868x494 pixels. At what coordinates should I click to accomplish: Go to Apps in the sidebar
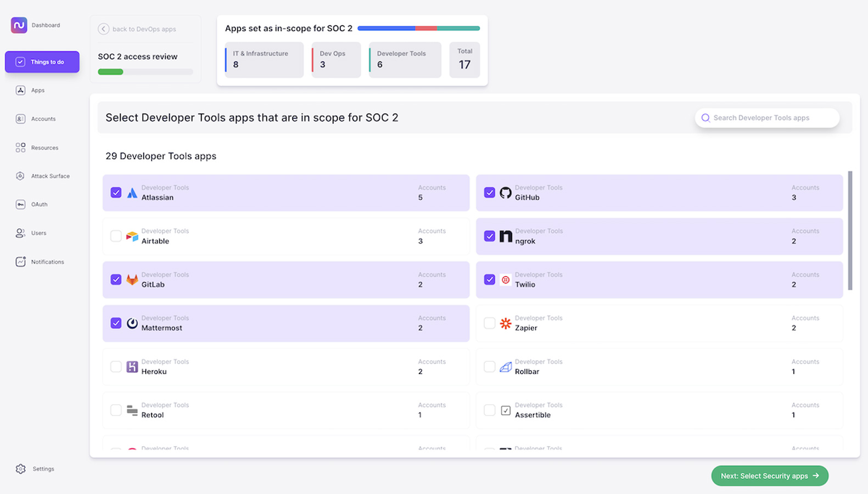(x=38, y=91)
